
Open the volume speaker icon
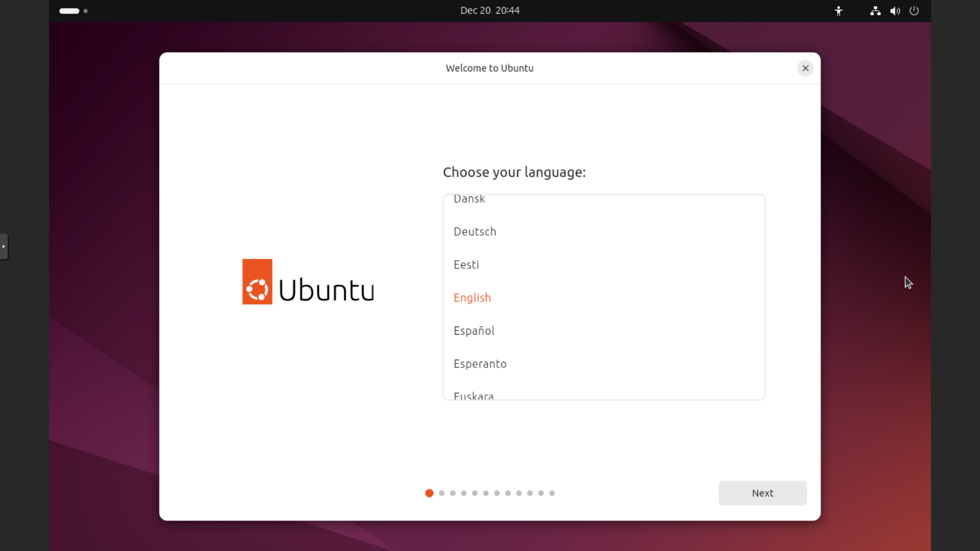(x=895, y=11)
